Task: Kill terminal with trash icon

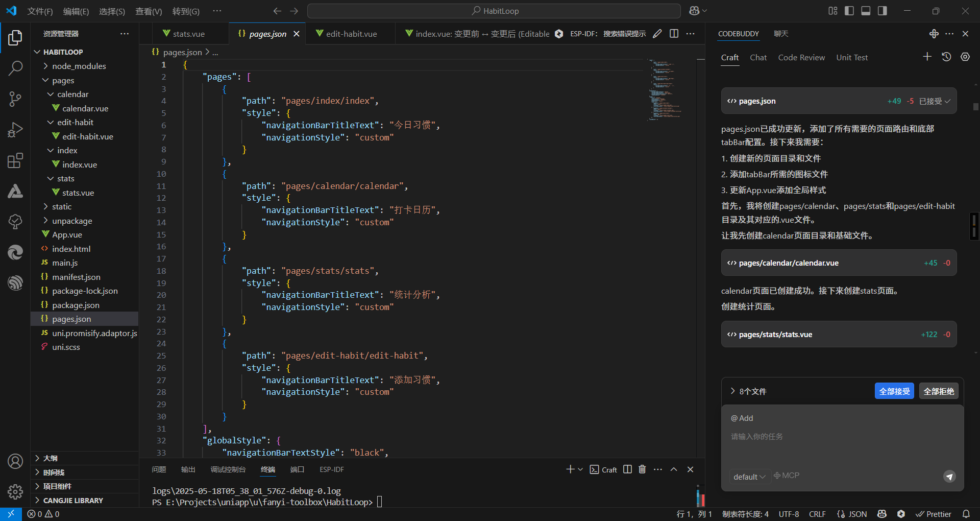Action: pos(642,469)
